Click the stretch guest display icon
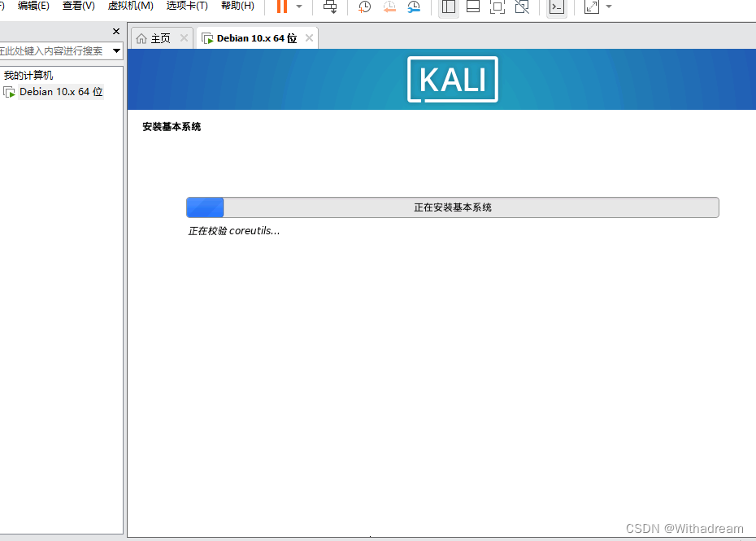This screenshot has height=541, width=756. pos(592,7)
